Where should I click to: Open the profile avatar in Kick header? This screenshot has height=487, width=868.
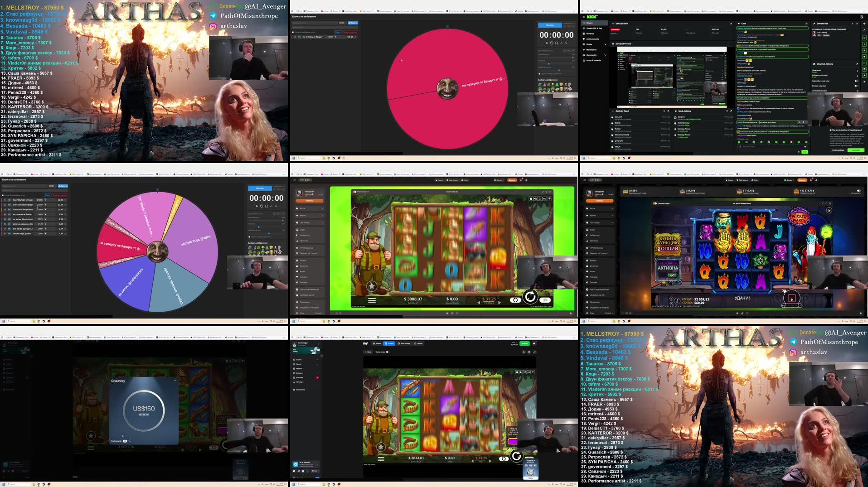(x=862, y=17)
